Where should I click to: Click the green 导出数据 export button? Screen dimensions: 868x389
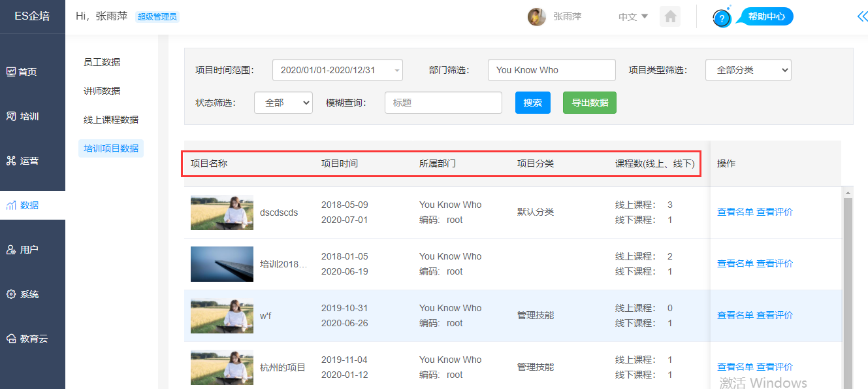tap(590, 103)
